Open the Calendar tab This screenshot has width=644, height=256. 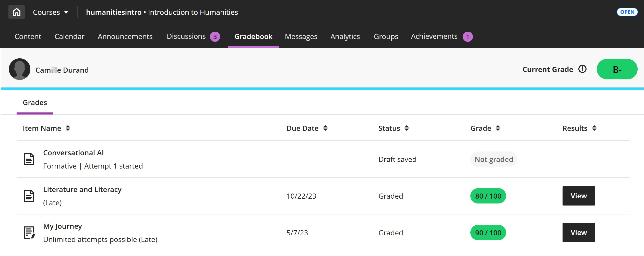(x=69, y=36)
